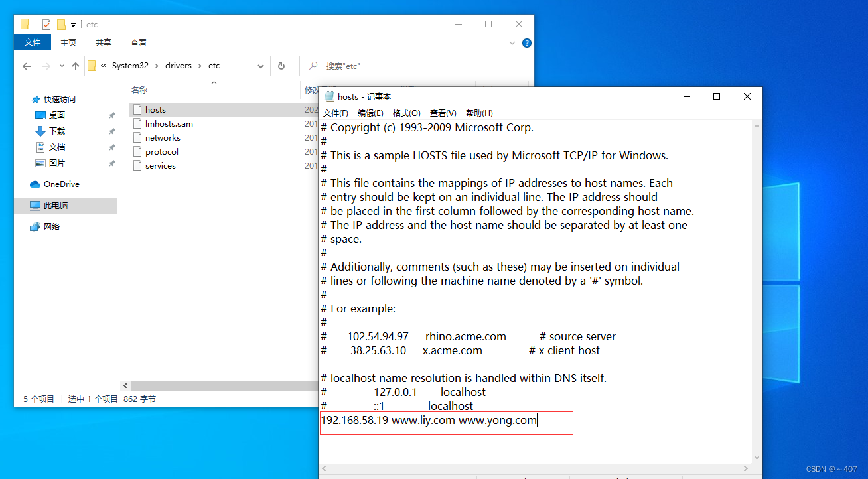Click the Explorer horizontal scrollbar
The width and height of the screenshot is (868, 479).
pyautogui.click(x=226, y=385)
